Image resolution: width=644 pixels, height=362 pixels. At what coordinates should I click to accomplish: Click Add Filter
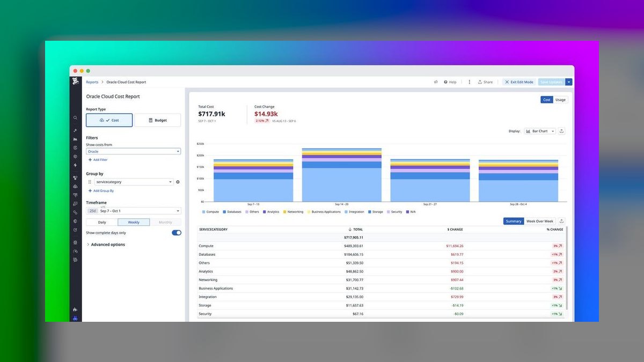coord(98,160)
